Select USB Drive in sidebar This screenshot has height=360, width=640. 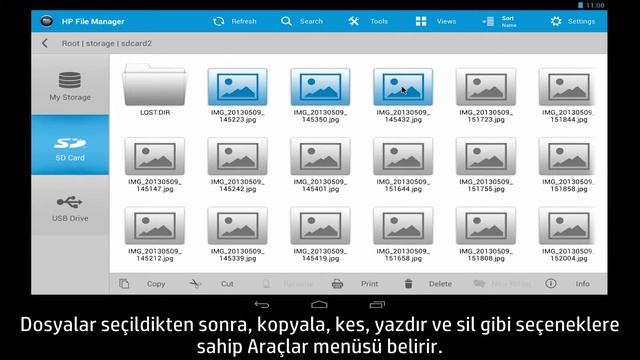[70, 205]
